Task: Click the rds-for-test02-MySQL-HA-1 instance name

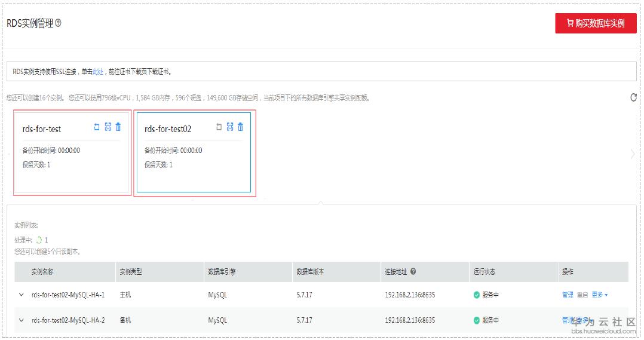Action: tap(68, 295)
